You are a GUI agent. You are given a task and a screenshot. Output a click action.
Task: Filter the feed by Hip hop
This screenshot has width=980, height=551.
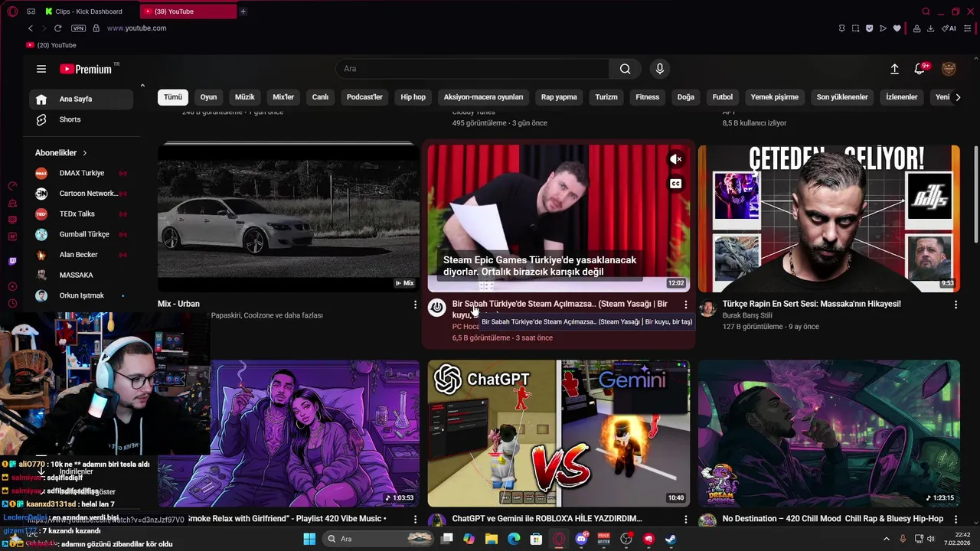(413, 97)
